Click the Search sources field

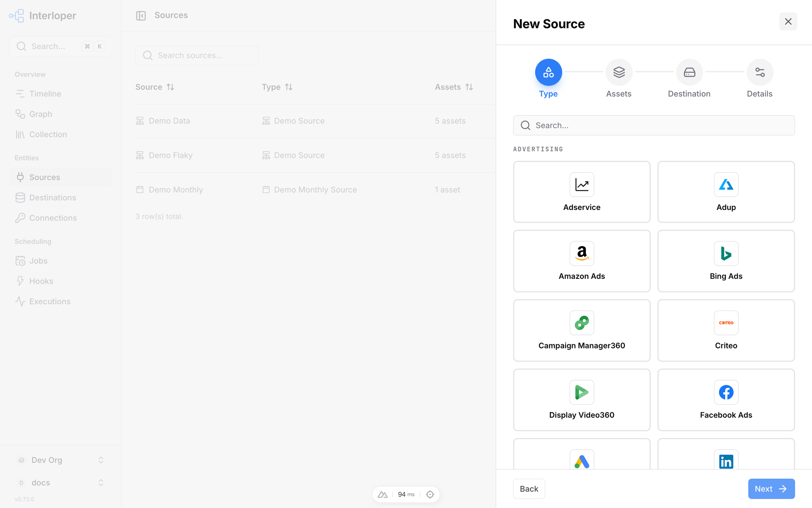(x=197, y=55)
